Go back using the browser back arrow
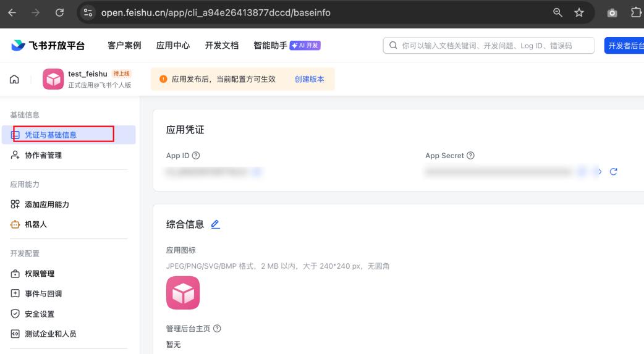644x354 pixels. (12, 13)
